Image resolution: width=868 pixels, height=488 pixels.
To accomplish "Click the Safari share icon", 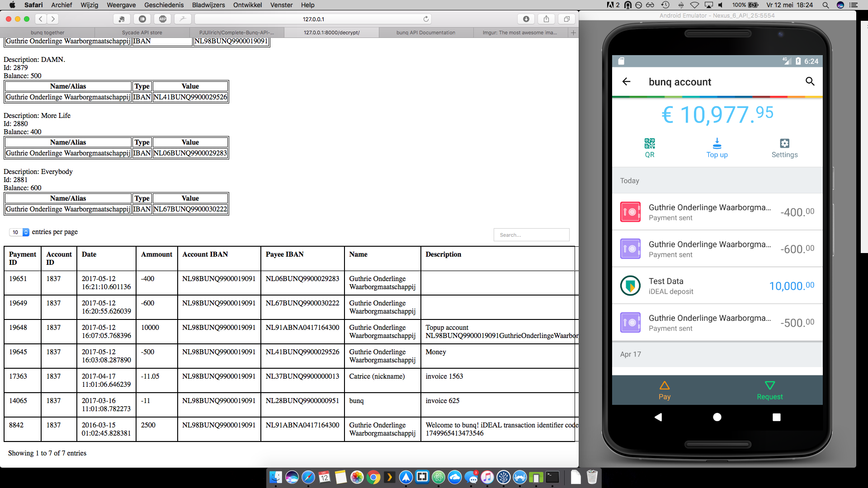I will pyautogui.click(x=546, y=19).
